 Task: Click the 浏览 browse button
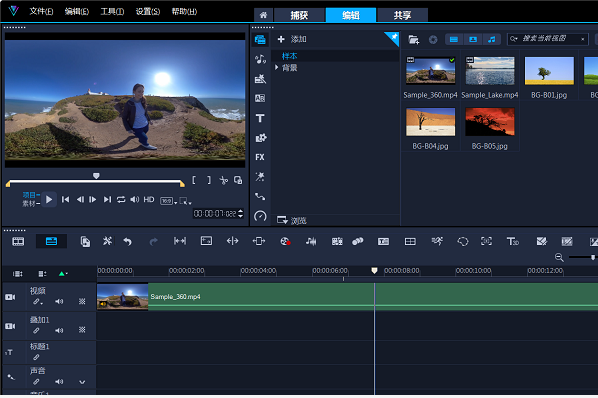(292, 220)
